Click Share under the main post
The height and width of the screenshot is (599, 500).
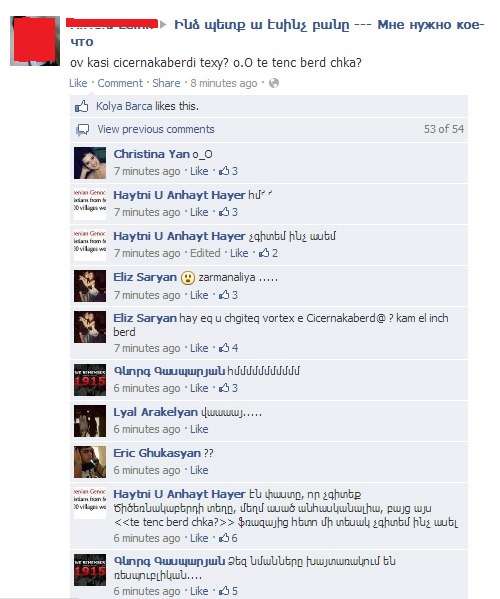166,83
